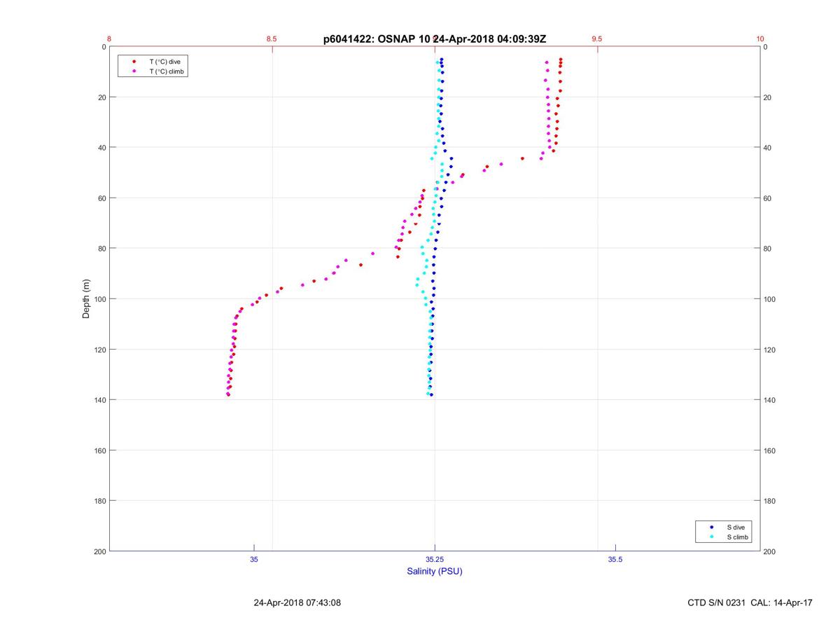Click the "140" tick on the right depth axis
840x620 pixels.
click(770, 400)
